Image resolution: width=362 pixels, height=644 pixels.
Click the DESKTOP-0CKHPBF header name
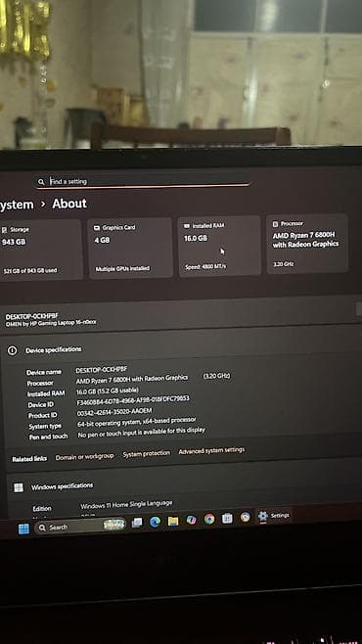point(31,316)
